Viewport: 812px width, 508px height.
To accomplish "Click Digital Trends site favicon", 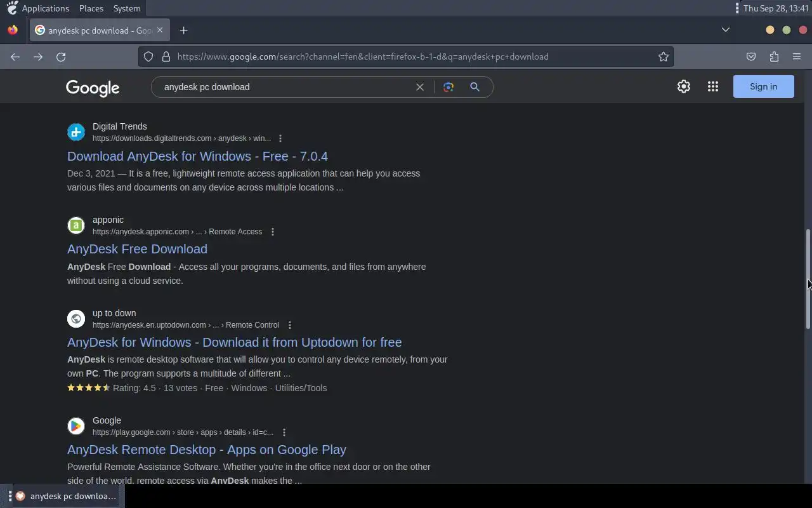I will tap(76, 132).
